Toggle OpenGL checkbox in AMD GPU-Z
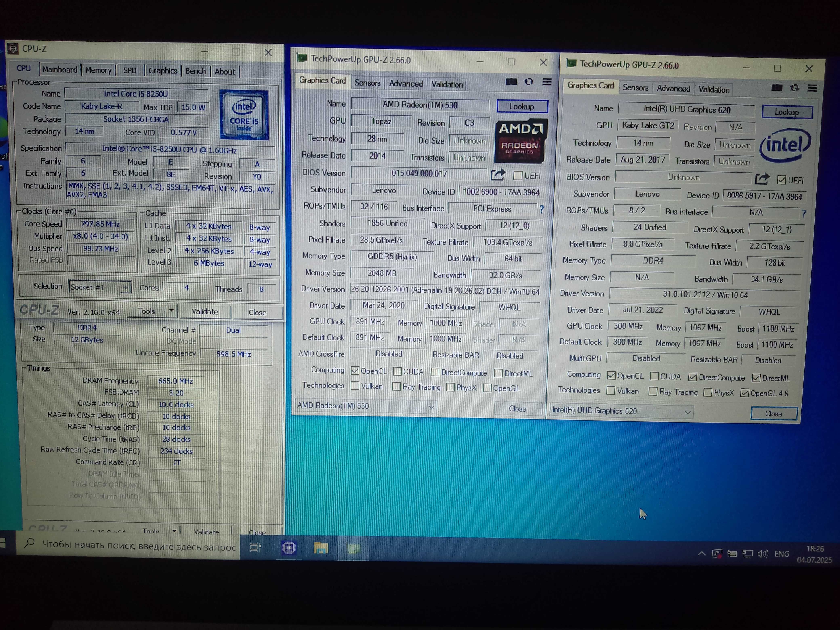Viewport: 840px width, 630px height. coord(487,388)
